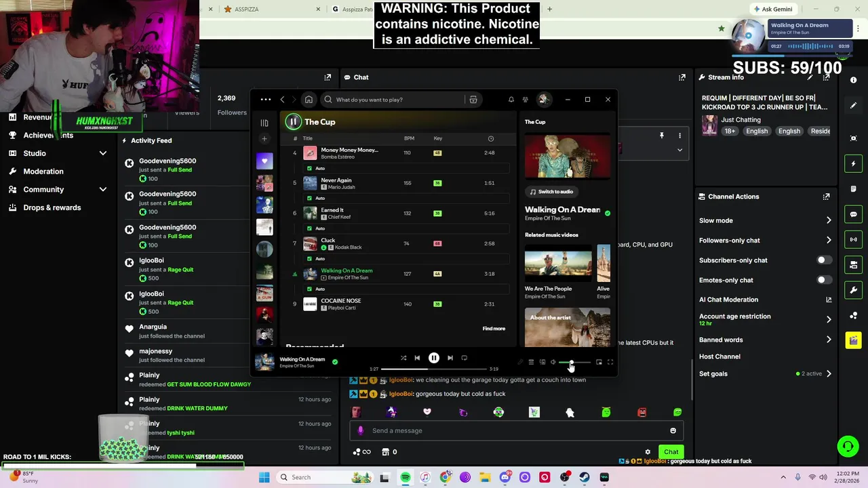Toggle Subscribers-only chat switch
Viewport: 868px width, 488px height.
pyautogui.click(x=823, y=260)
